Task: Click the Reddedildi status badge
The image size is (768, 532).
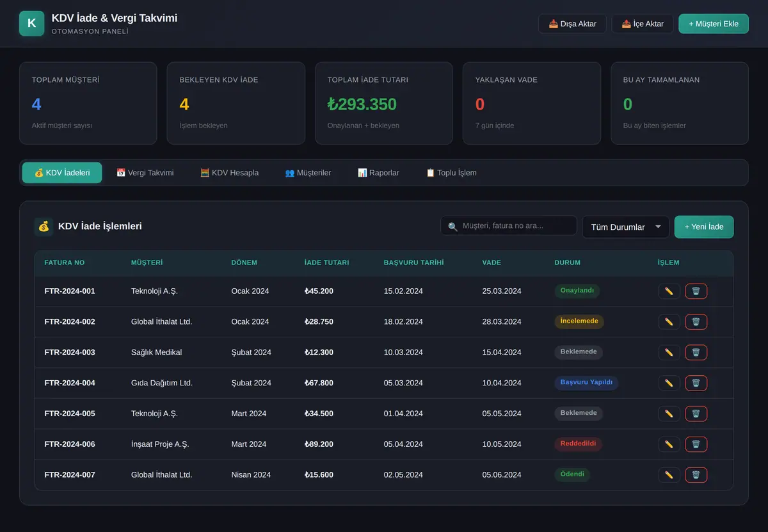Action: click(x=579, y=444)
